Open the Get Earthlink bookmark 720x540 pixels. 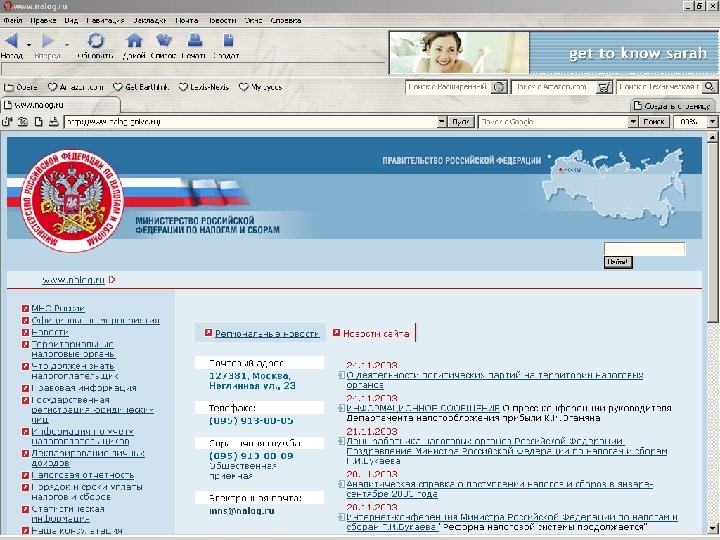(141, 87)
